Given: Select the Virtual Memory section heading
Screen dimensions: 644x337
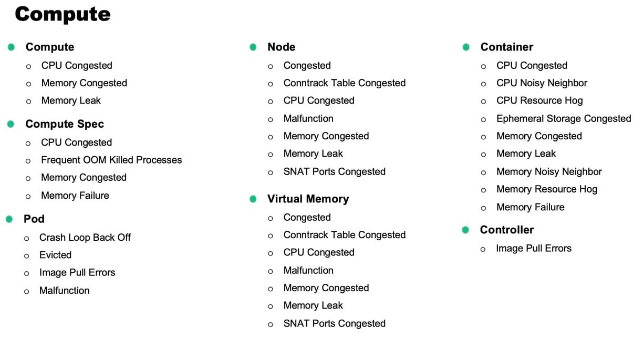Looking at the screenshot, I should coord(308,199).
